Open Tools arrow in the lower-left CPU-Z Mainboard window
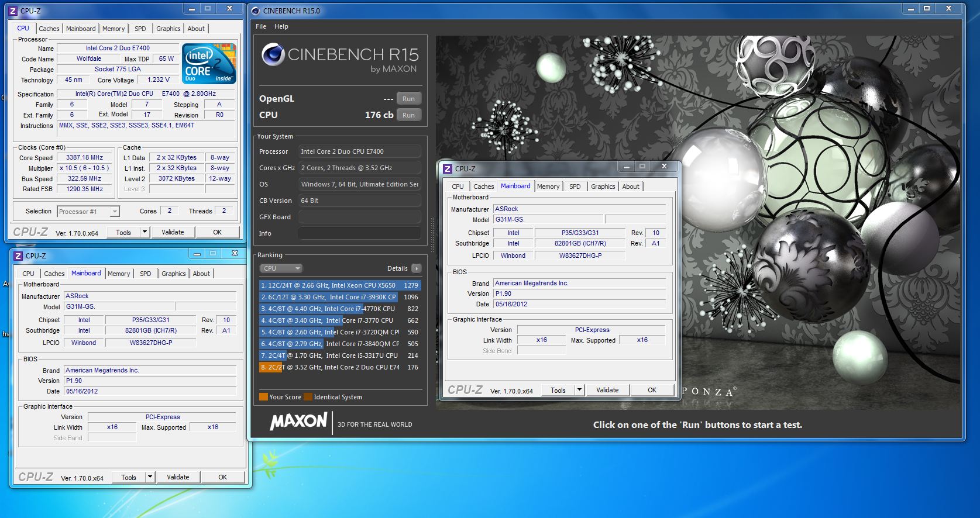 pos(150,477)
